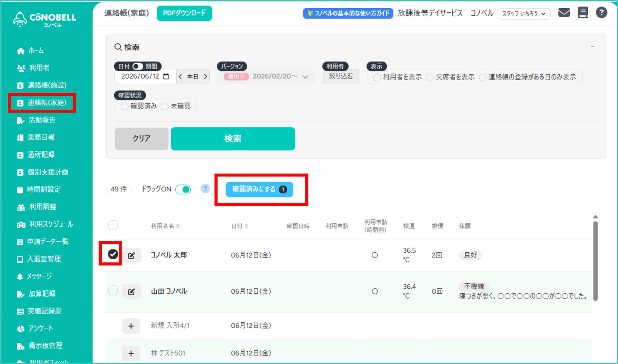The width and height of the screenshot is (618, 364).
Task: Click the scrollbar up arrow
Action: pyautogui.click(x=595, y=217)
